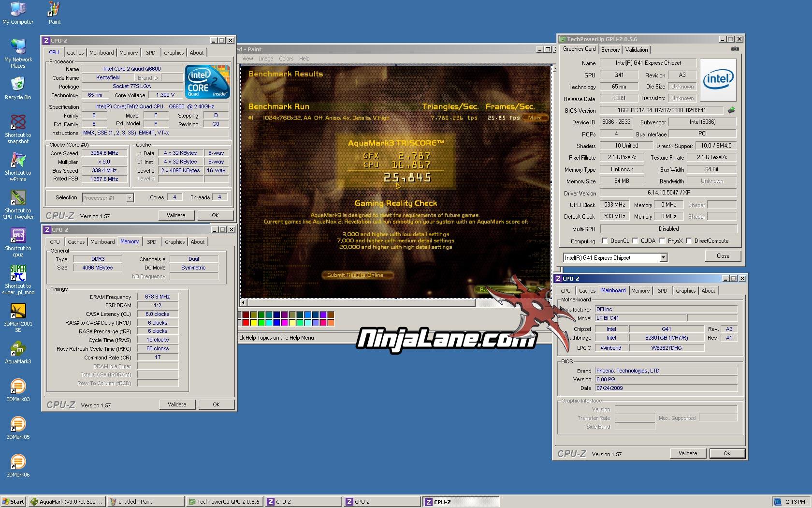Open the About tab in memory CPU-Z window
The image size is (812, 508).
[197, 242]
